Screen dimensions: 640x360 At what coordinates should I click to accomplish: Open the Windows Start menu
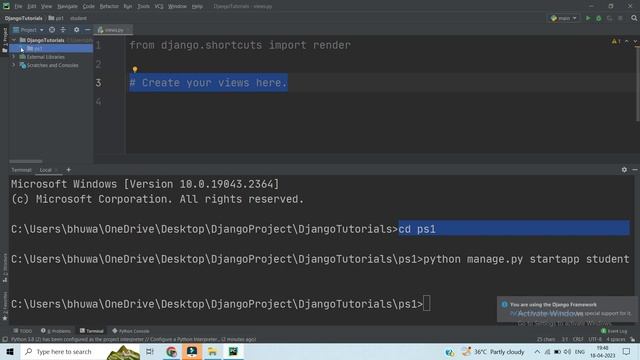tap(10, 352)
